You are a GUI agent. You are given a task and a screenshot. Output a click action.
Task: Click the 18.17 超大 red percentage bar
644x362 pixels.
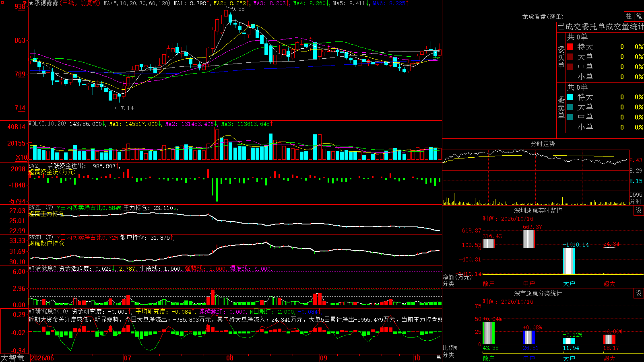(609, 339)
